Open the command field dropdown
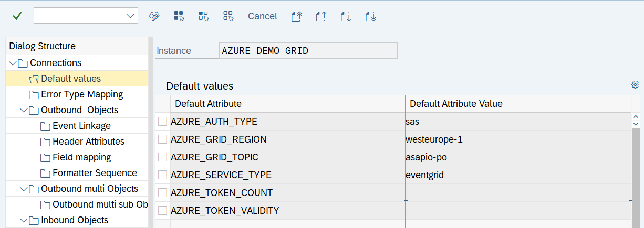This screenshot has width=644, height=228. tap(130, 16)
